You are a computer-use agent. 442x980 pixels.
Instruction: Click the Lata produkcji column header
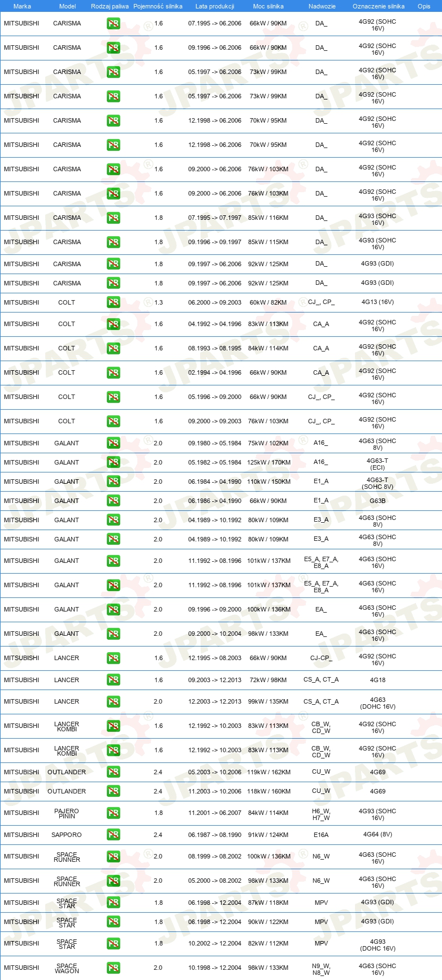[x=215, y=6]
